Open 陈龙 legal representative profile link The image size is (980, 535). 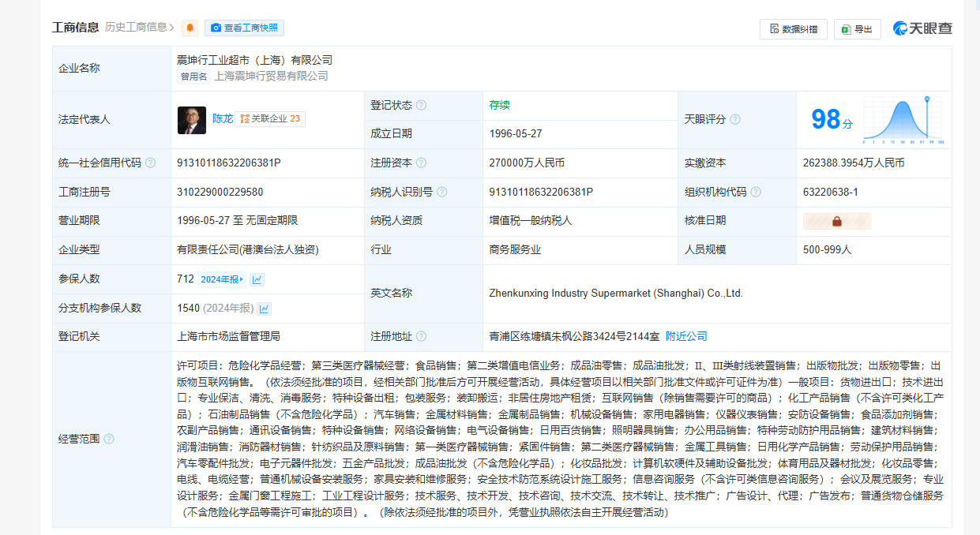coord(222,119)
